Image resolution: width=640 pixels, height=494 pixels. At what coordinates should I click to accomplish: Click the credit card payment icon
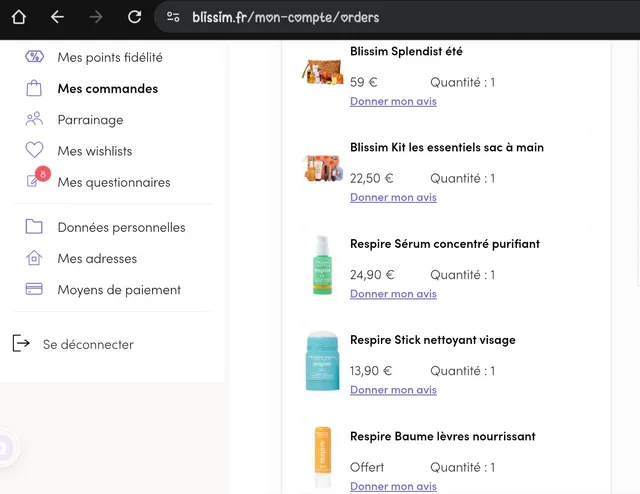(x=34, y=289)
